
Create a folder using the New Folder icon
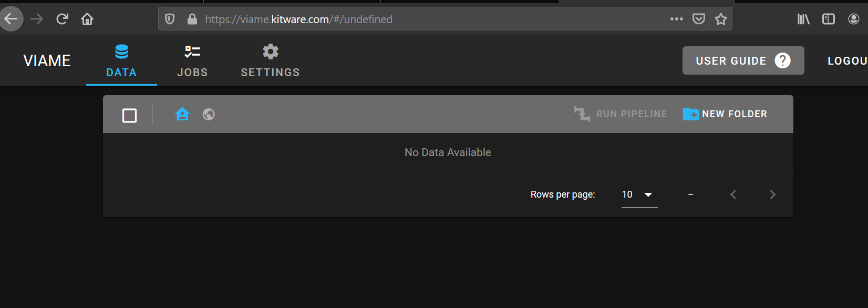coord(690,114)
